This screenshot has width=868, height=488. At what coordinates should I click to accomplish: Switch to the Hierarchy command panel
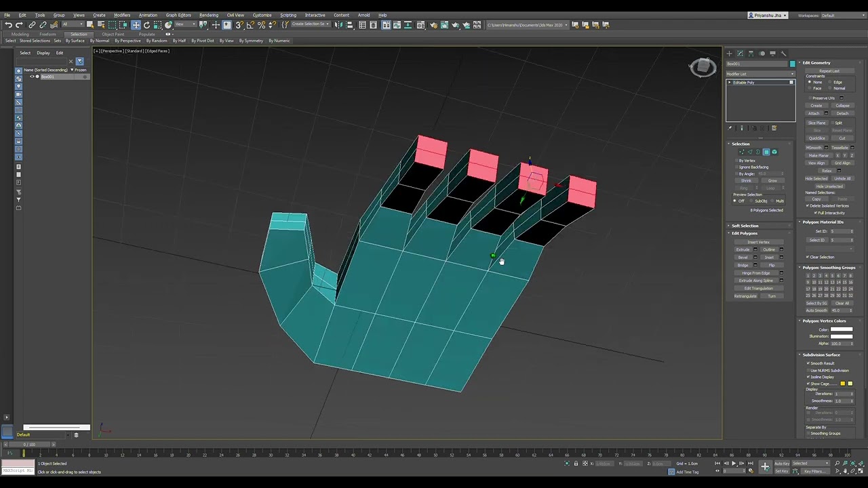pyautogui.click(x=751, y=54)
